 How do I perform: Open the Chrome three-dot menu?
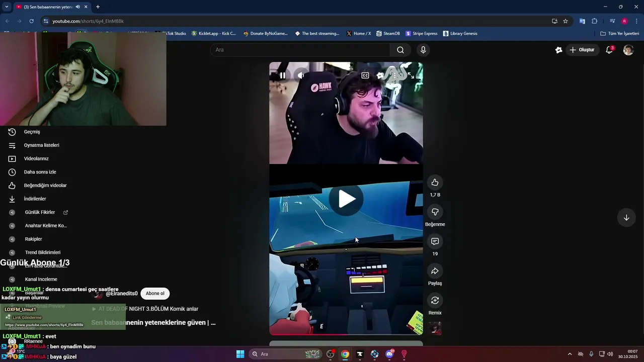tap(637, 21)
